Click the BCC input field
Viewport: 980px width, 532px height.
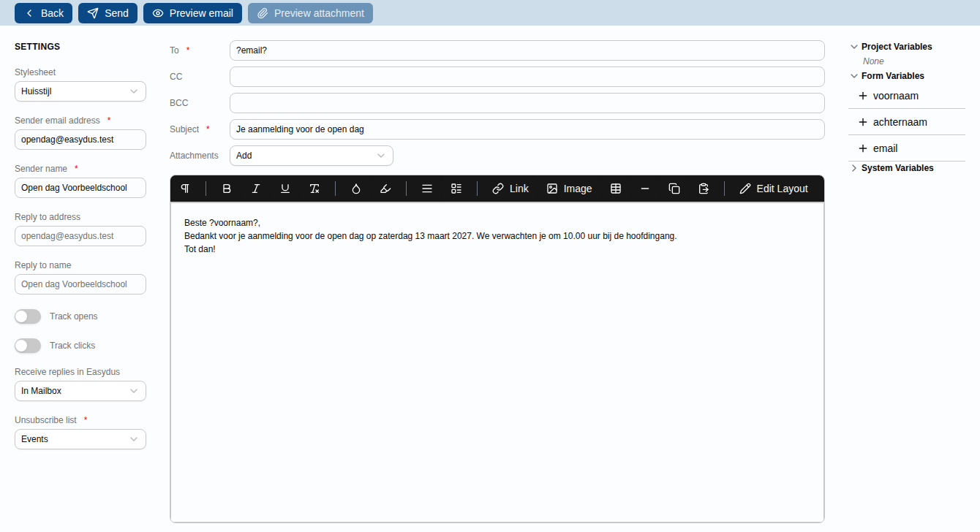(527, 103)
